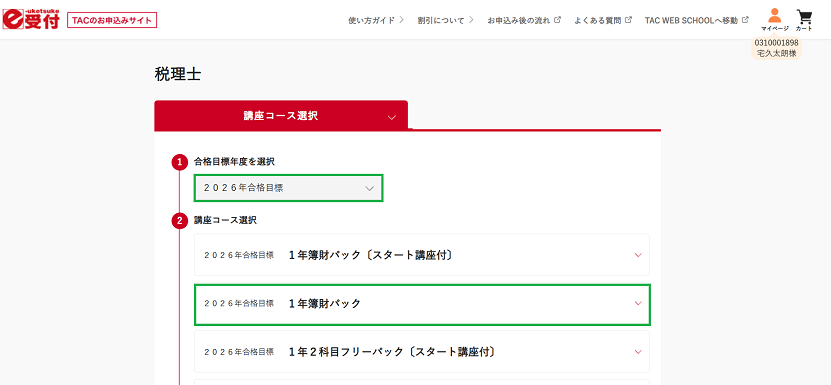Expand 1年2科目フリーパック〔スタート講座付〕 row
The width and height of the screenshot is (831, 385).
422,352
